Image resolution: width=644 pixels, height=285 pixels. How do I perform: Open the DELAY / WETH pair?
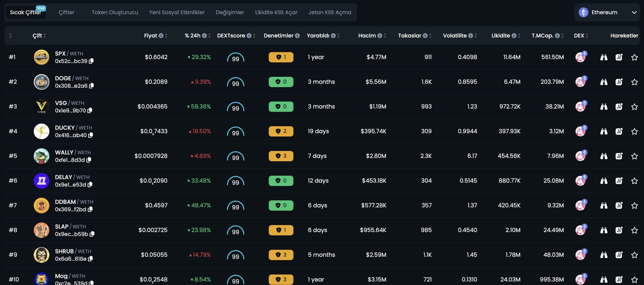(x=72, y=177)
